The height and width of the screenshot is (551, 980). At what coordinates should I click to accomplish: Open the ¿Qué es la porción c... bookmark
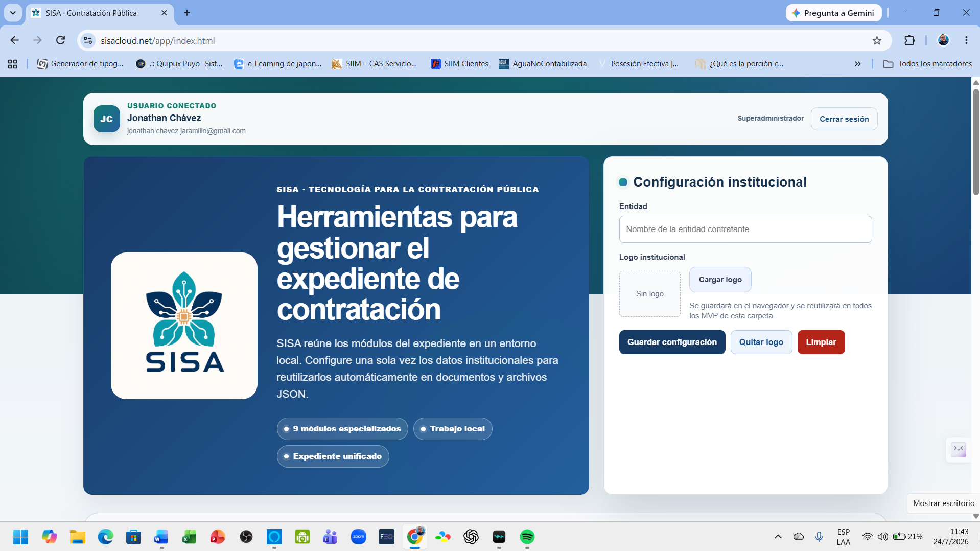pyautogui.click(x=739, y=64)
